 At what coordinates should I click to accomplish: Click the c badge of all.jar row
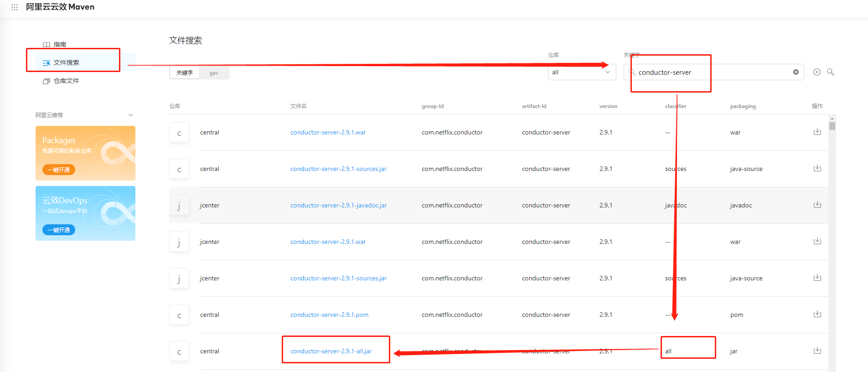pos(179,351)
